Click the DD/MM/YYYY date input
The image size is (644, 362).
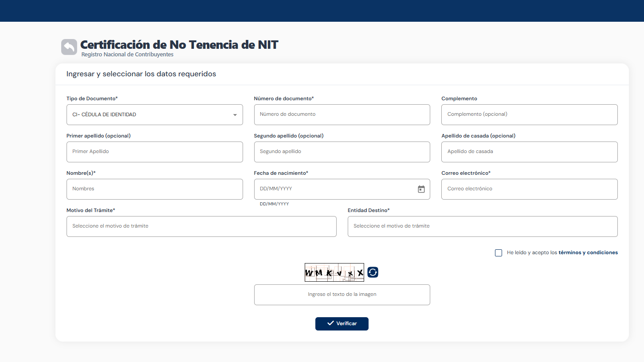point(333,189)
